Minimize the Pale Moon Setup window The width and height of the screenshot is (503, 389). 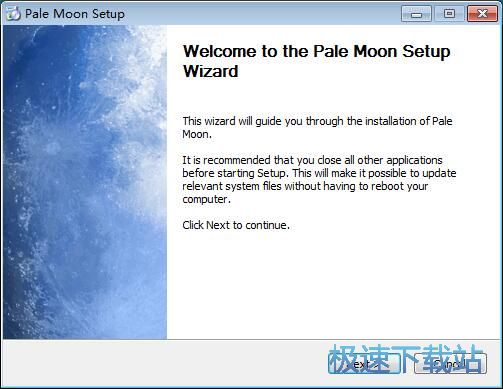(x=416, y=14)
